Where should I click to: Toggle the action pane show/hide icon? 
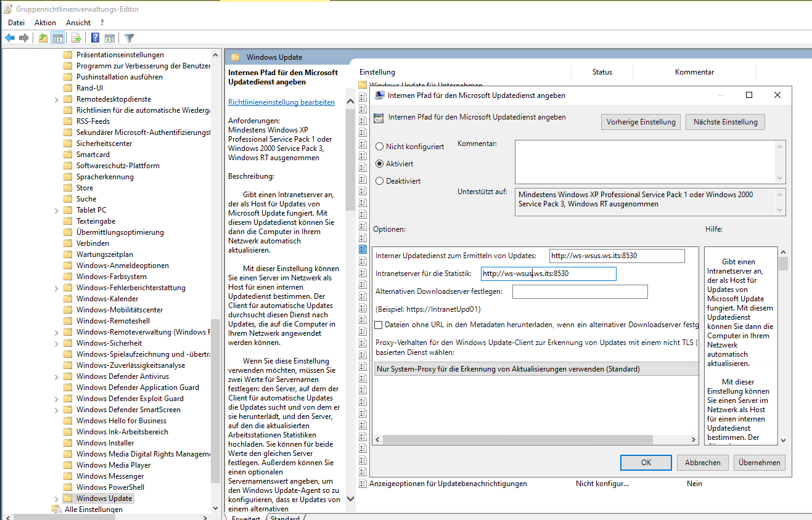coord(110,38)
